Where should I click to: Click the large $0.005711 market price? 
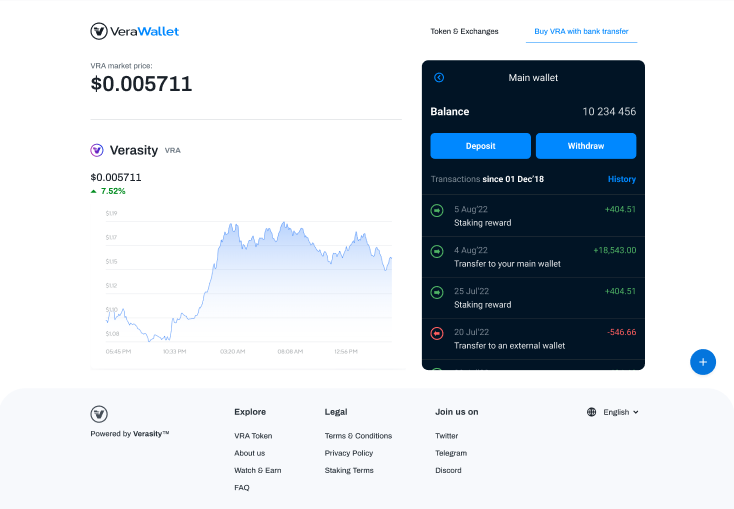[141, 84]
